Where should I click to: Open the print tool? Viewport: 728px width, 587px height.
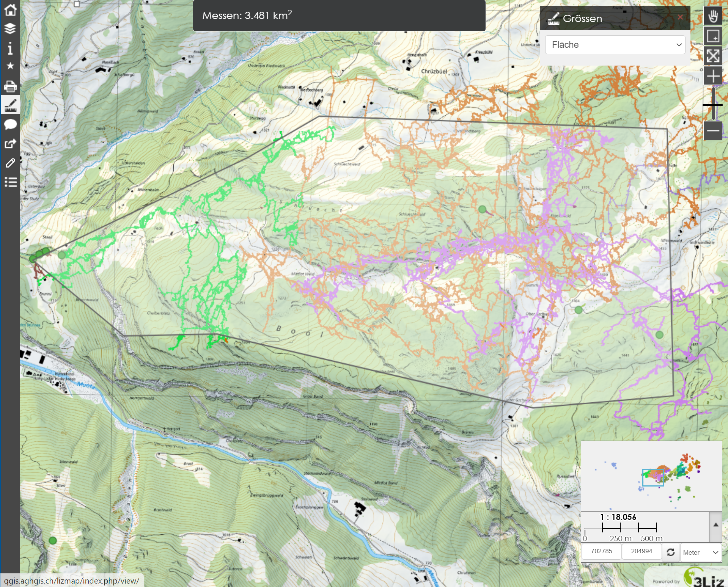[x=10, y=86]
